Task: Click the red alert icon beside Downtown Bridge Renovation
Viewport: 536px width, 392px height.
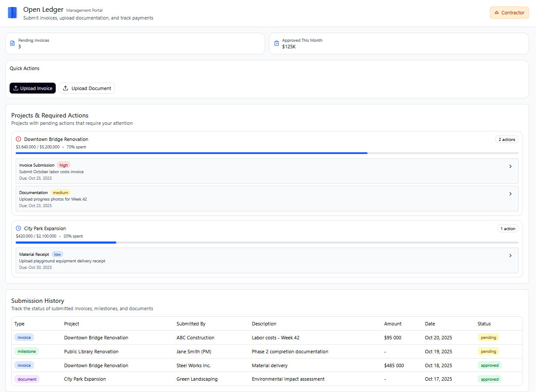Action: [x=18, y=139]
